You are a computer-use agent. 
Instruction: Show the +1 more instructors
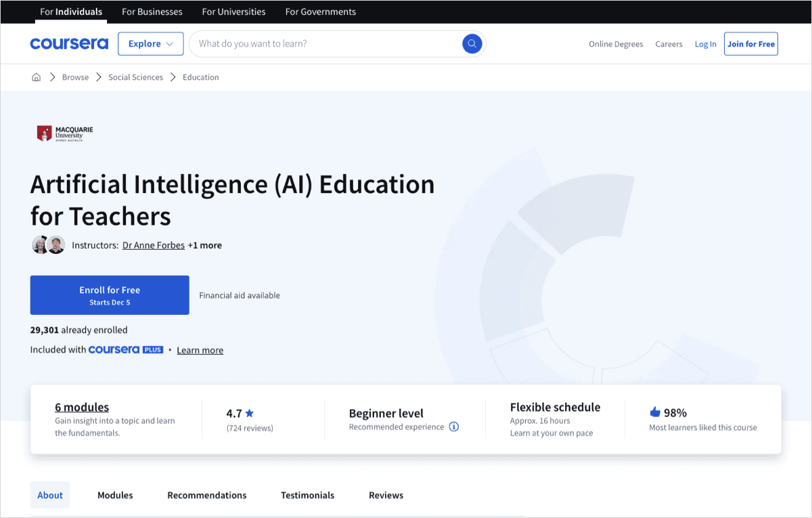click(x=205, y=245)
